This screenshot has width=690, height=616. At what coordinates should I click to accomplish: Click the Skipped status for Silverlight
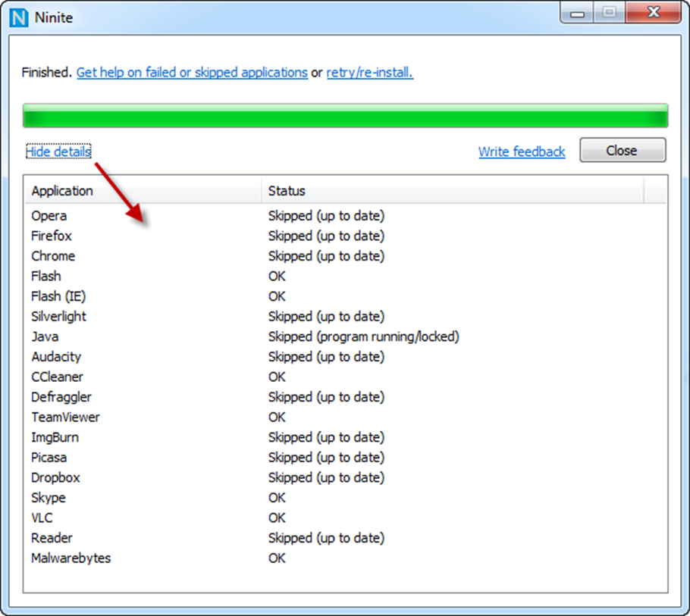click(x=326, y=317)
